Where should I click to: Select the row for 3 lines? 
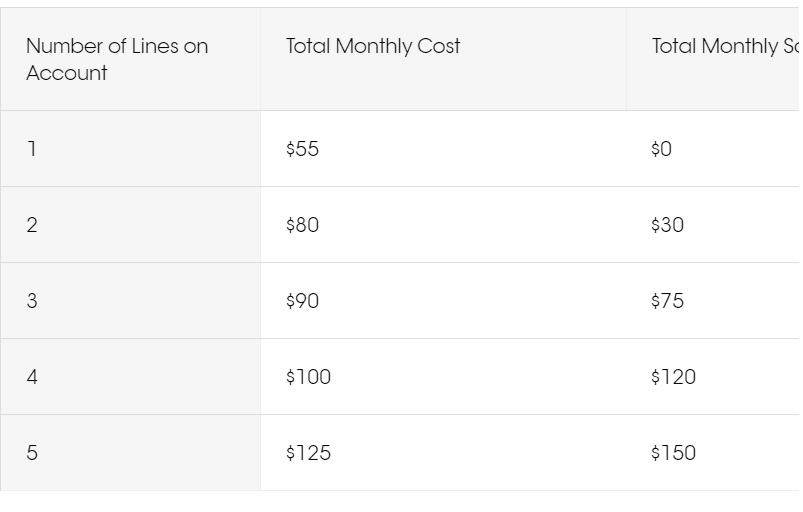pyautogui.click(x=399, y=301)
